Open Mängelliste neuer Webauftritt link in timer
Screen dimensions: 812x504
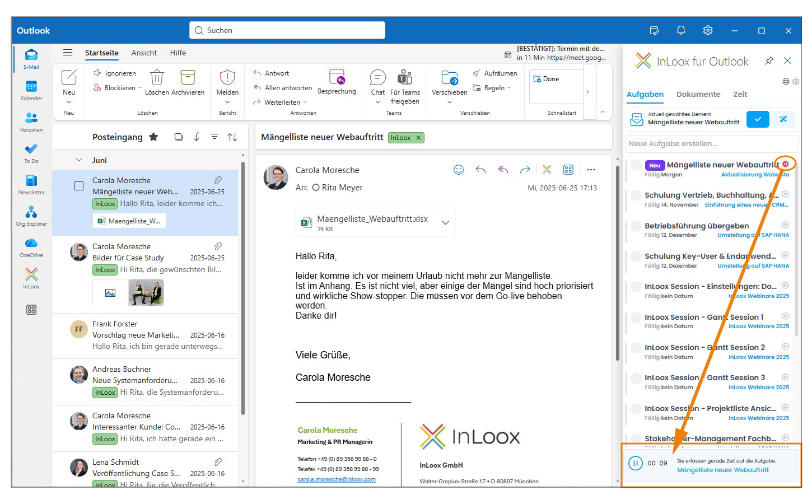click(x=723, y=470)
